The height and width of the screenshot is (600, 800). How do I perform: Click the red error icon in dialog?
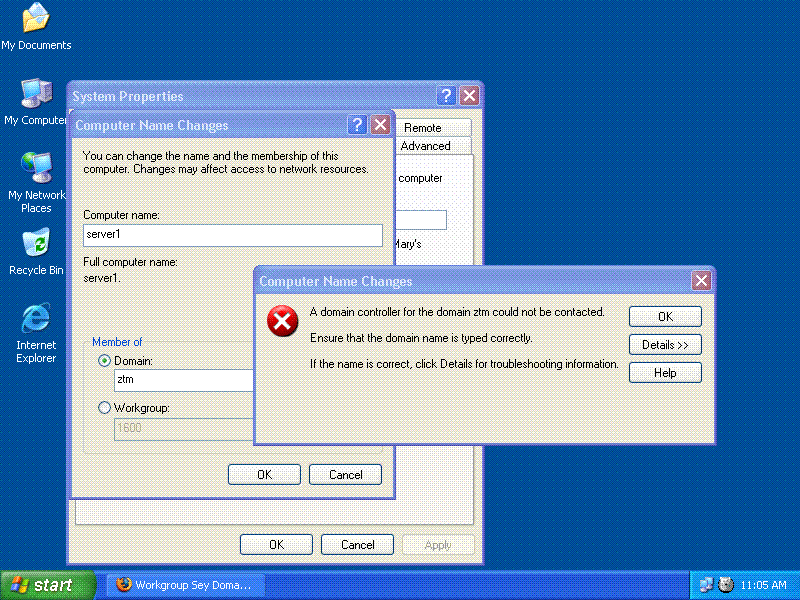(282, 321)
